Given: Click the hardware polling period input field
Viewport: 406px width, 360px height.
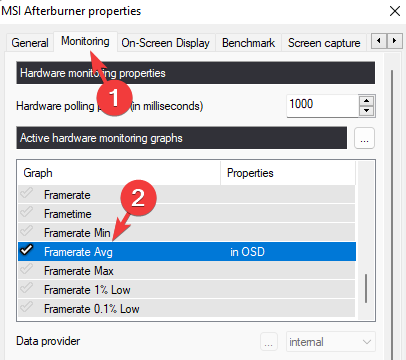Looking at the screenshot, I should tap(322, 106).
